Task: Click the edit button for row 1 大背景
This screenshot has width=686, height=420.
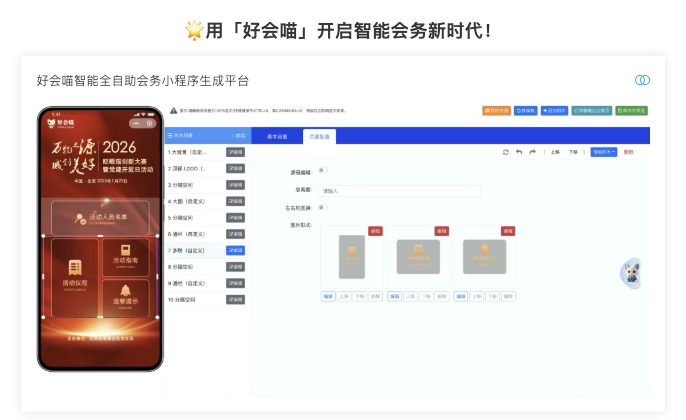Action: (x=235, y=152)
